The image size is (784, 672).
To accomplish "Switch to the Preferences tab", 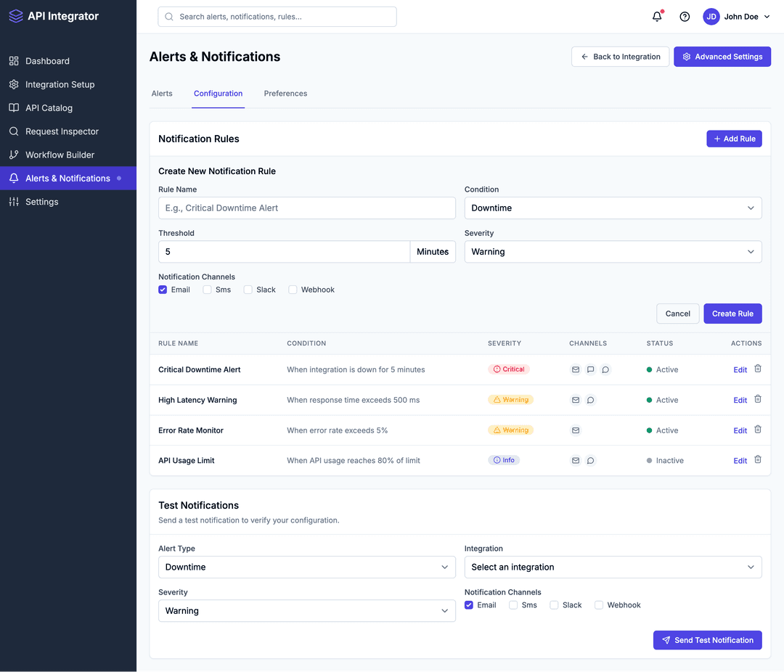I will (x=285, y=93).
